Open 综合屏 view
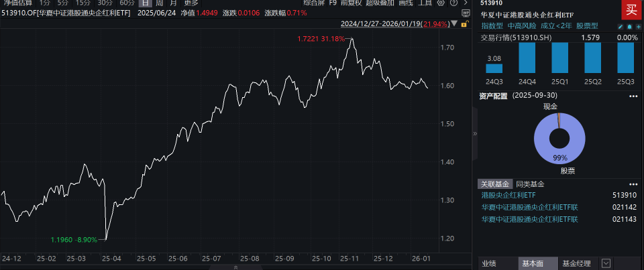Viewport: 644px width, 270px height. (314, 3)
